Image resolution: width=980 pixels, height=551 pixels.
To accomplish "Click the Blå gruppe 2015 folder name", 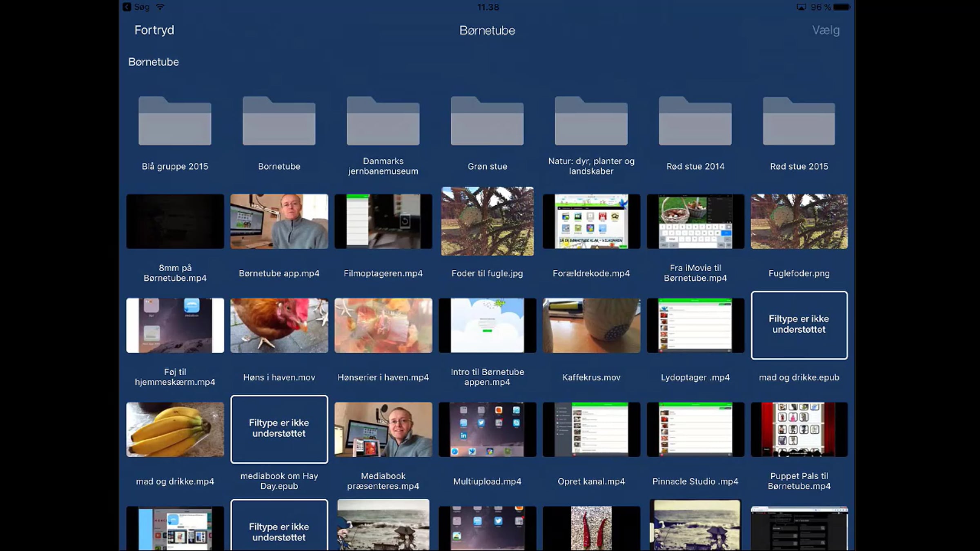I will tap(175, 167).
